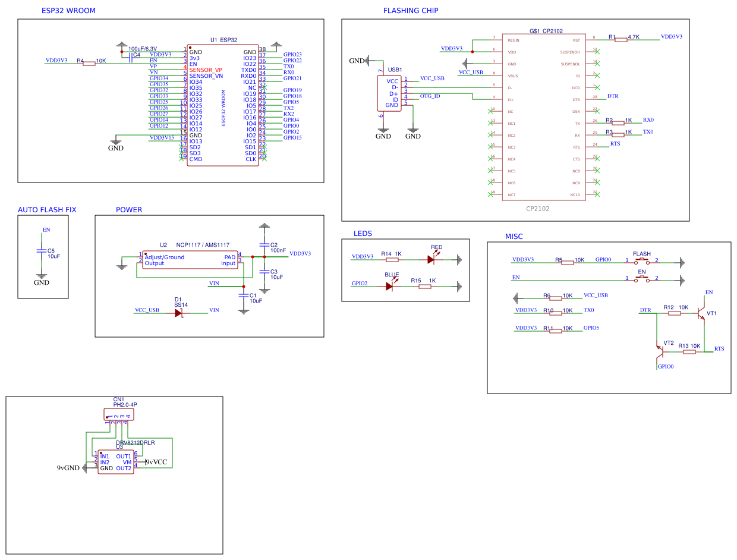
Task: Click the C2 100nF capacitor
Action: 264,245
